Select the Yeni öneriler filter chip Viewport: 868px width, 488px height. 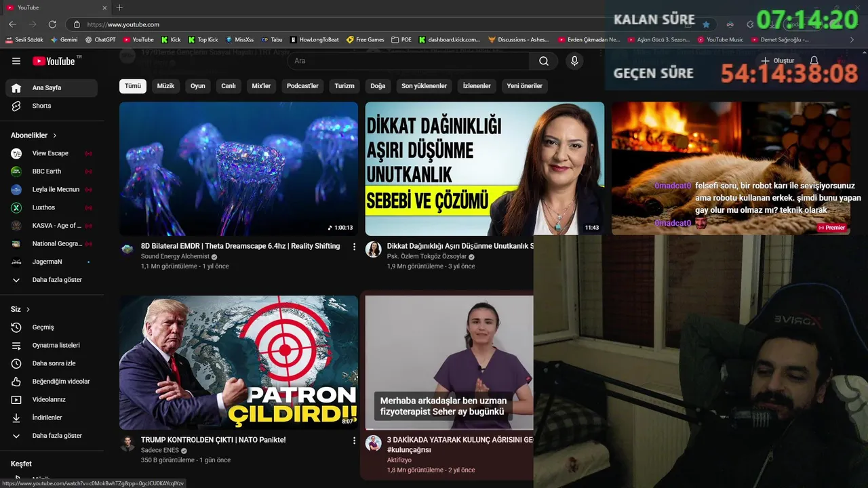pyautogui.click(x=525, y=86)
